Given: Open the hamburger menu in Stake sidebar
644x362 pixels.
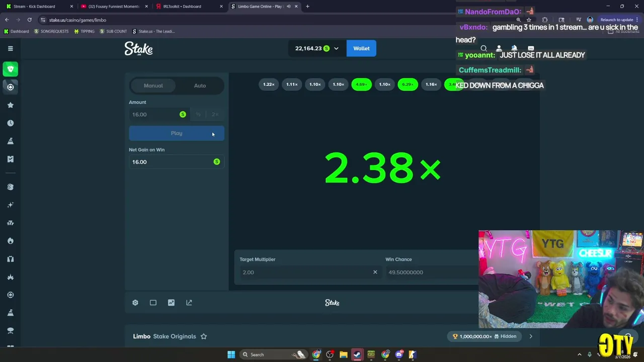Looking at the screenshot, I should [x=10, y=48].
